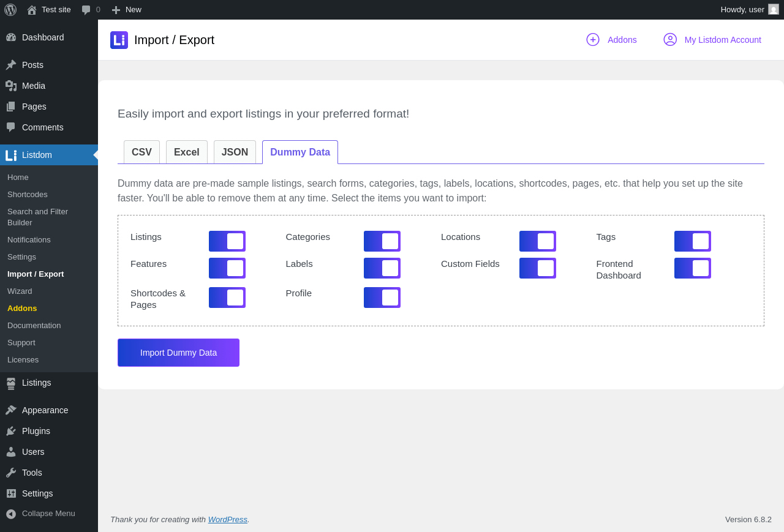Select the JSON tab
Viewport: 784px width, 532px height.
click(x=235, y=152)
